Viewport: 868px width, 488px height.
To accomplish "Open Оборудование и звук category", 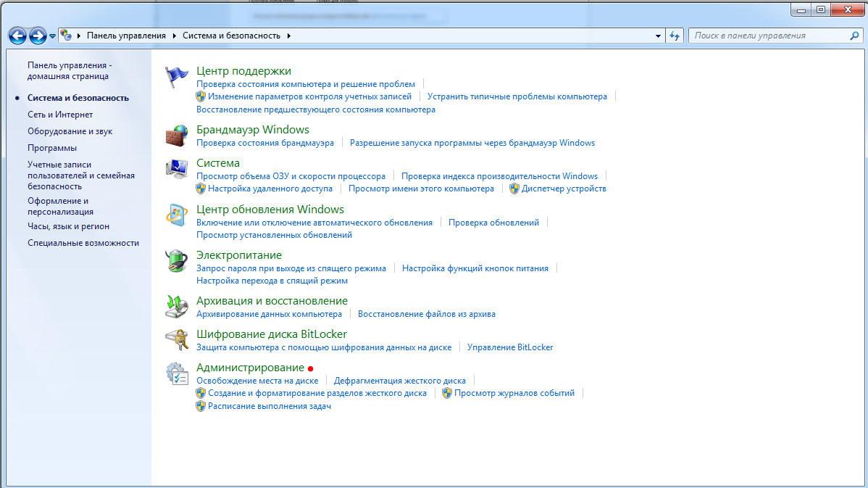I will tap(70, 131).
